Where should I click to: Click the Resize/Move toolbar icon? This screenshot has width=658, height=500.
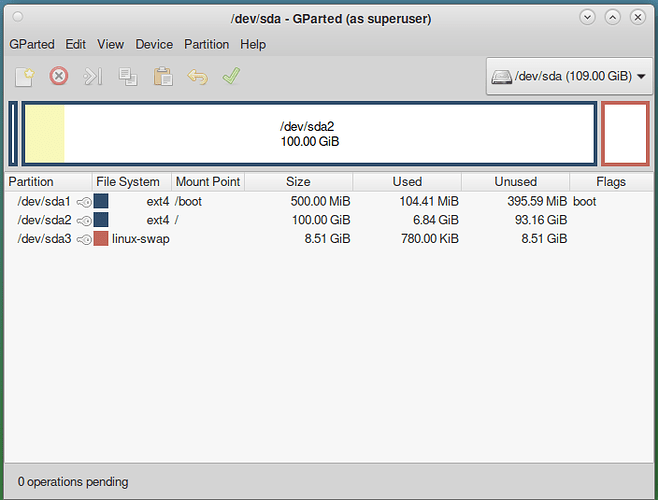(93, 76)
